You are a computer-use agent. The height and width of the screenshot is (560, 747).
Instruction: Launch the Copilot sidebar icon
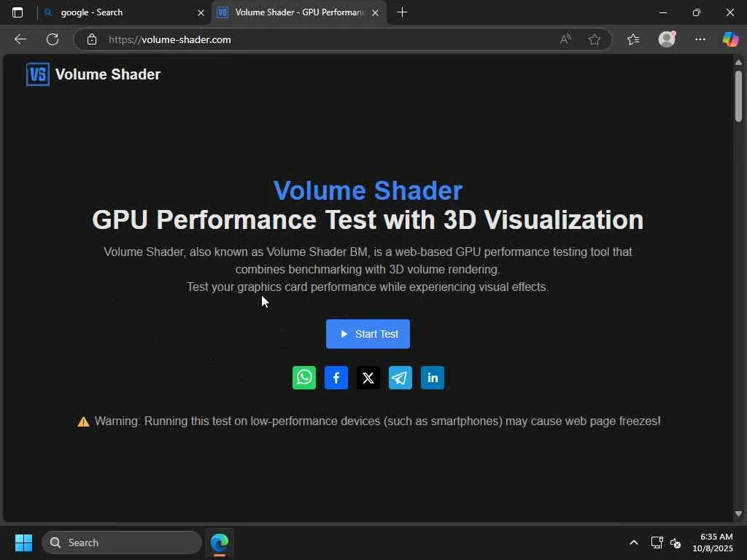coord(730,39)
